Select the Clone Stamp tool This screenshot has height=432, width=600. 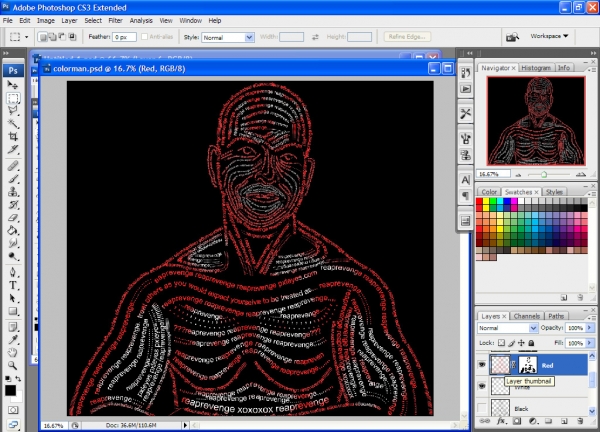13,191
